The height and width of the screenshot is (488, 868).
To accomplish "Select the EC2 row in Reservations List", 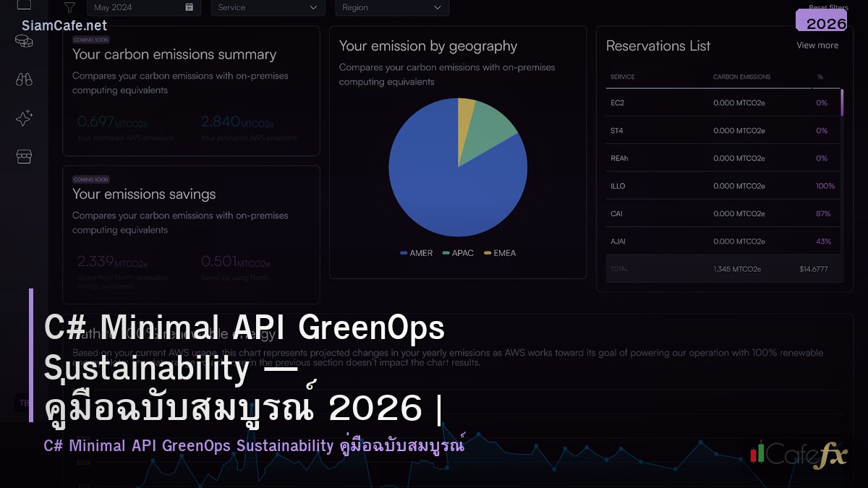I will (716, 103).
